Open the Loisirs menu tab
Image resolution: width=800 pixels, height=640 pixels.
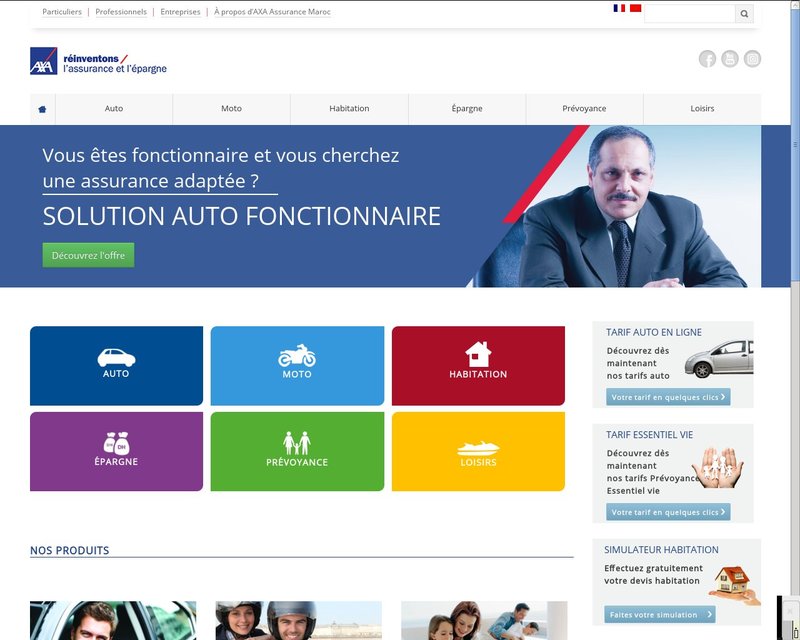702,109
